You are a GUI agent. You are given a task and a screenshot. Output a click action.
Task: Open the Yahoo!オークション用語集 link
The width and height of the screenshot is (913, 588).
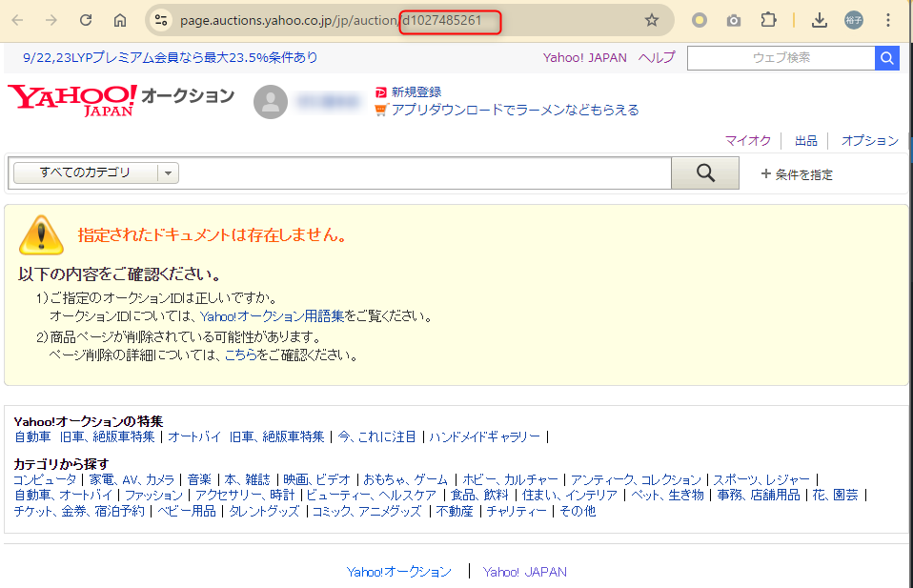pyautogui.click(x=272, y=316)
